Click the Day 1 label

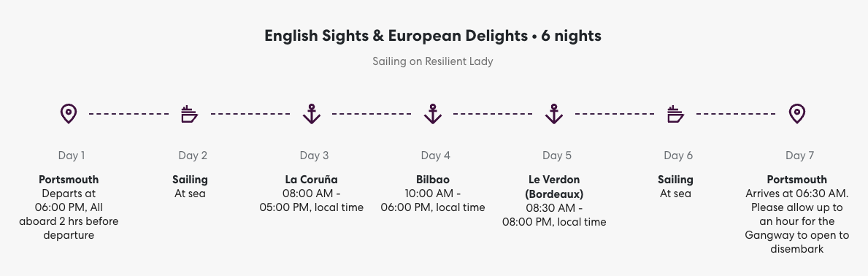tap(72, 156)
